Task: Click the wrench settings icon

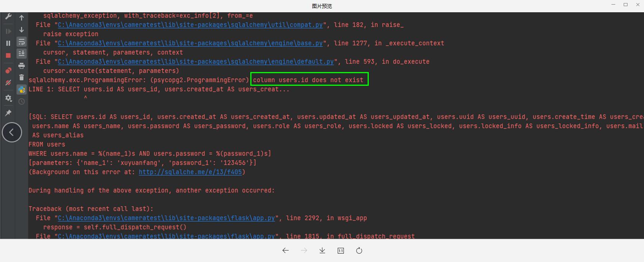Action: pos(8,16)
